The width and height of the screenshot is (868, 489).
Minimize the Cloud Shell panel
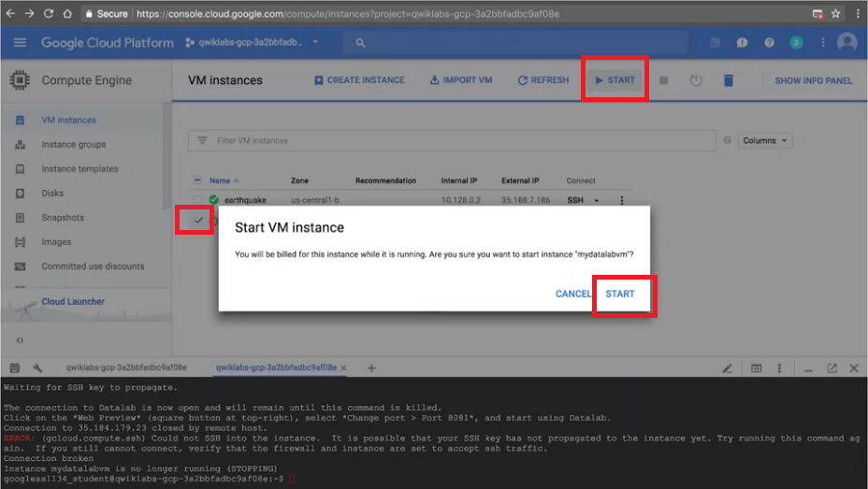click(x=808, y=369)
